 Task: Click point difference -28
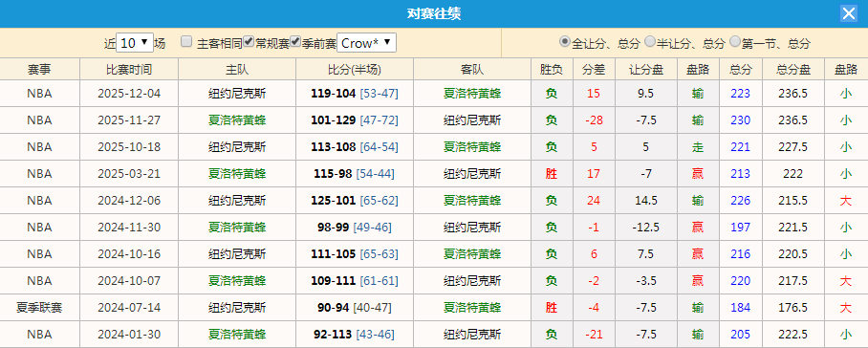click(x=594, y=120)
